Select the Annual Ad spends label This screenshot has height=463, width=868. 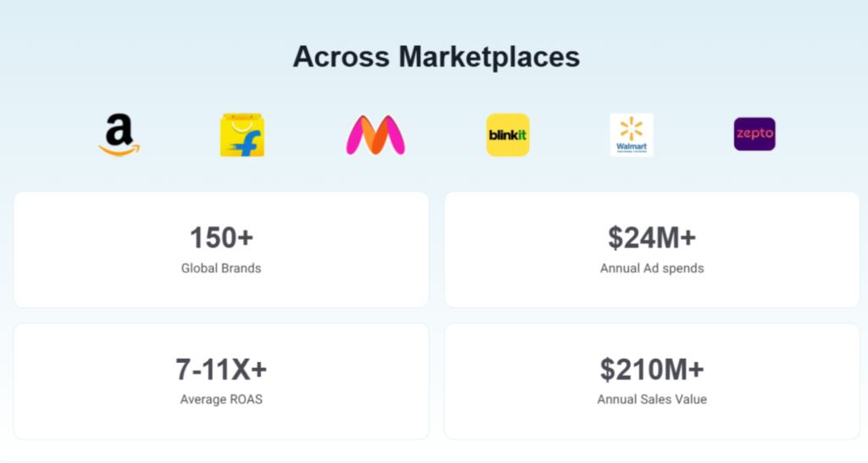click(x=652, y=268)
